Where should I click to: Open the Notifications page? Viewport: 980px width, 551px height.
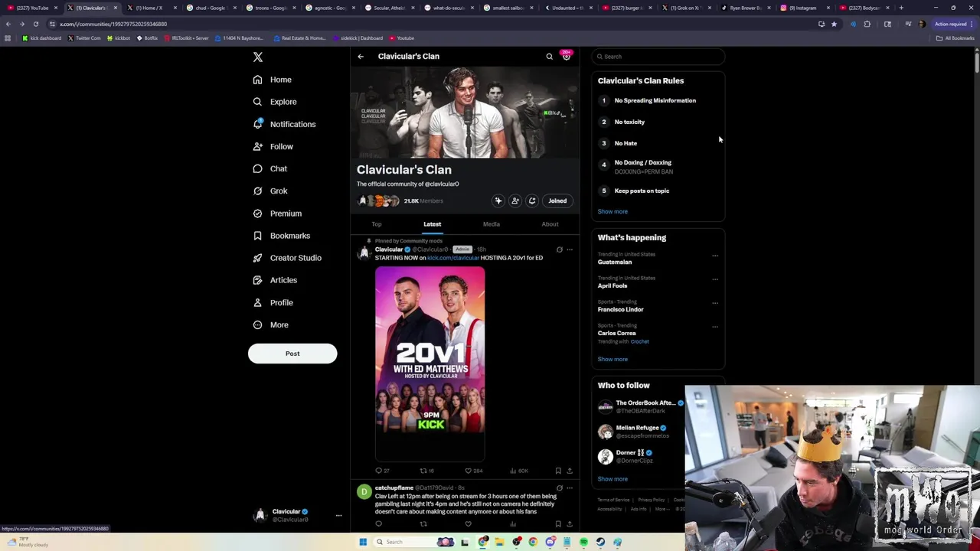283,124
